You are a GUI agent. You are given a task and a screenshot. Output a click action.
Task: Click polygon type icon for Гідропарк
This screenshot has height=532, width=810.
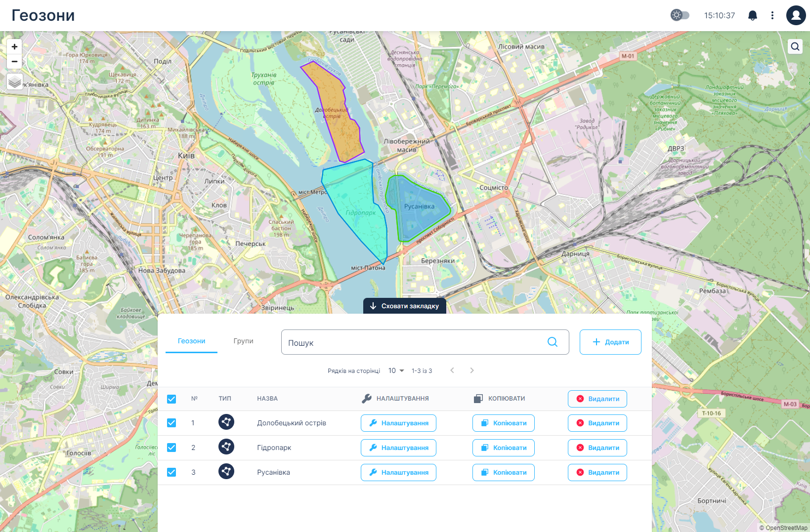[x=226, y=447]
